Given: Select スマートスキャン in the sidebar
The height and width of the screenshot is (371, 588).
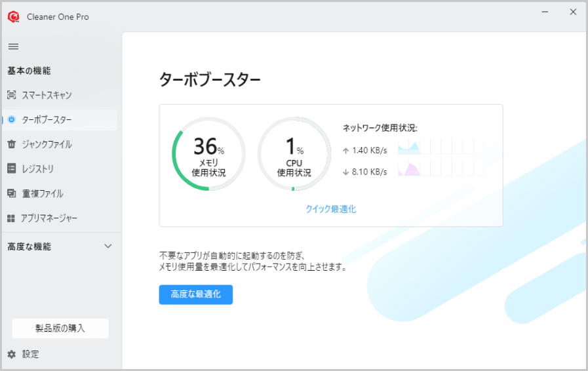Looking at the screenshot, I should click(x=47, y=95).
